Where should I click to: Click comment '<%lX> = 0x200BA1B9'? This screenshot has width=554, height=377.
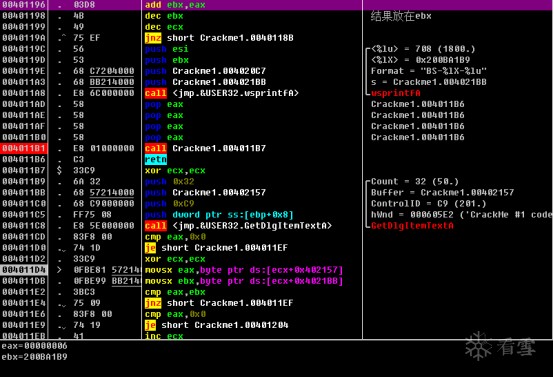click(x=420, y=60)
